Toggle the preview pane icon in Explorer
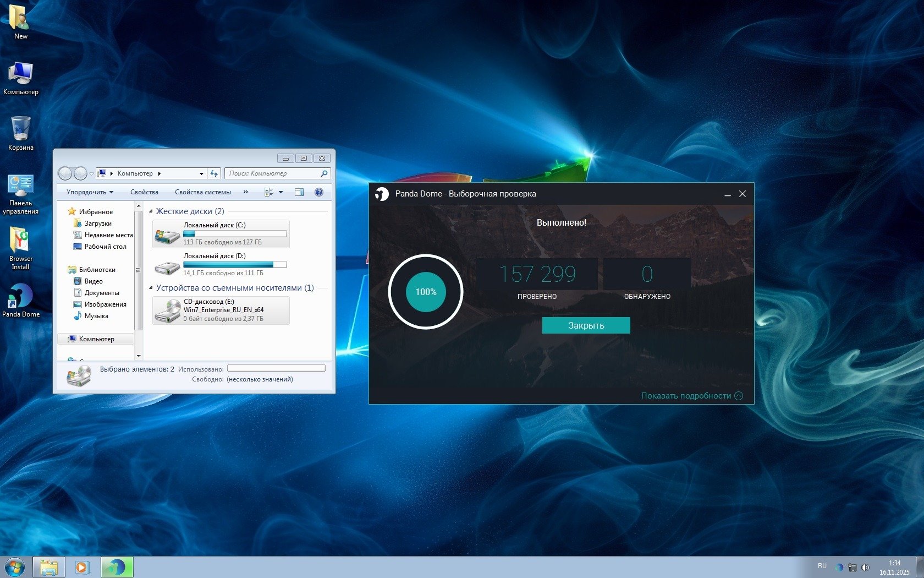Screen dimensions: 924x578 point(299,192)
